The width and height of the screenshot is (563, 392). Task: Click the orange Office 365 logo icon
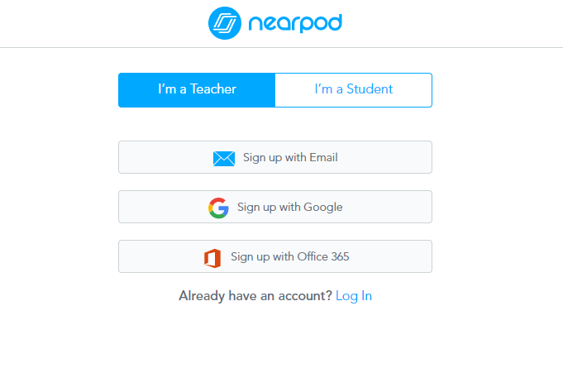pyautogui.click(x=212, y=257)
